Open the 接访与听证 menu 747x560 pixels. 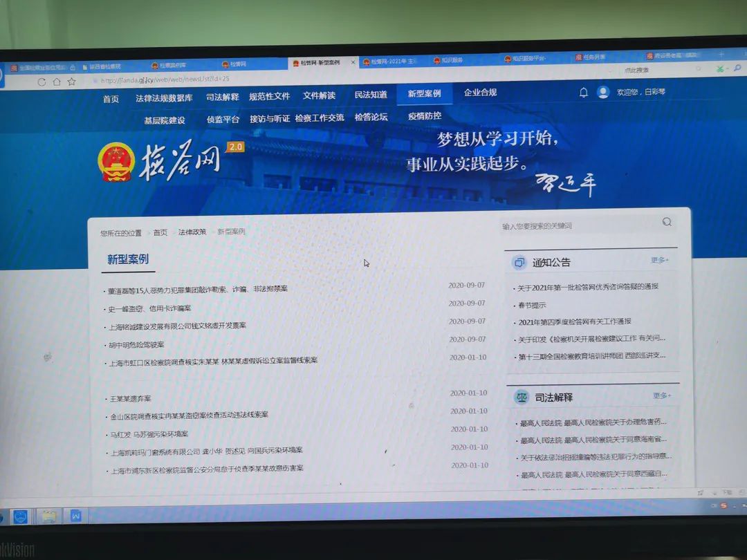(270, 119)
